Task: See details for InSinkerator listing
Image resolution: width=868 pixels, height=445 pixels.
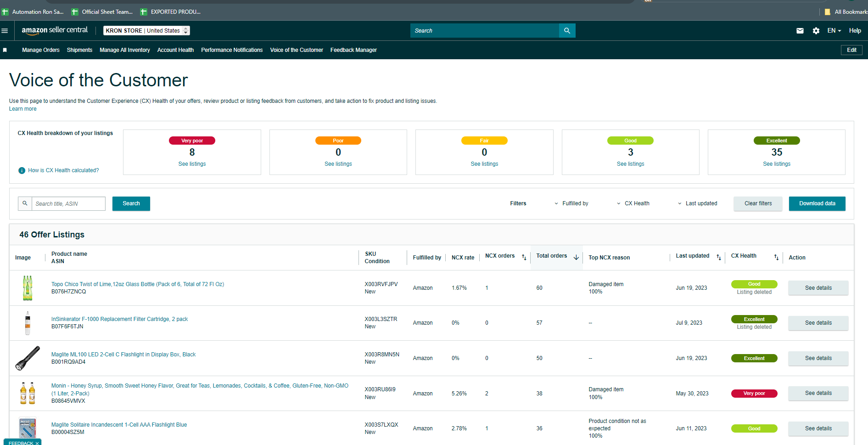Action: coord(818,323)
